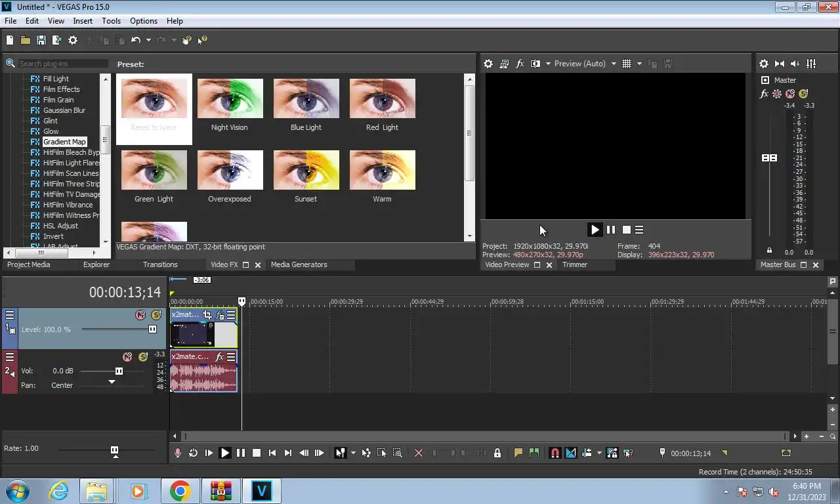Click the Zoom Edit Tool magnifier icon
840x504 pixels.
click(x=398, y=453)
